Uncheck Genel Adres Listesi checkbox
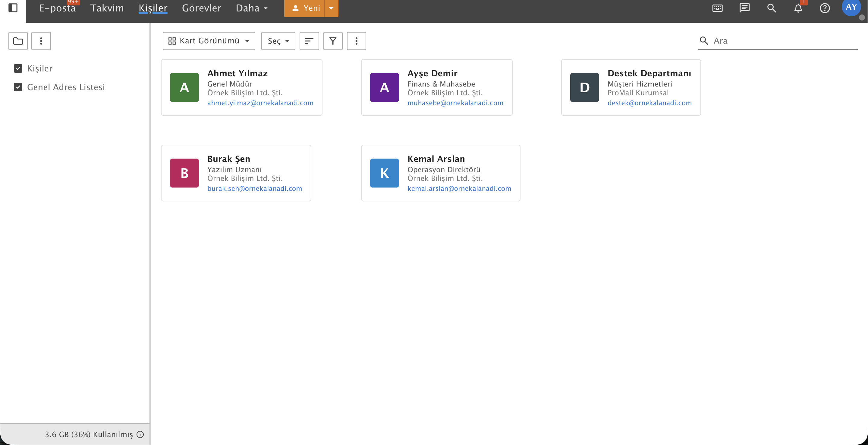The height and width of the screenshot is (445, 868). tap(18, 87)
